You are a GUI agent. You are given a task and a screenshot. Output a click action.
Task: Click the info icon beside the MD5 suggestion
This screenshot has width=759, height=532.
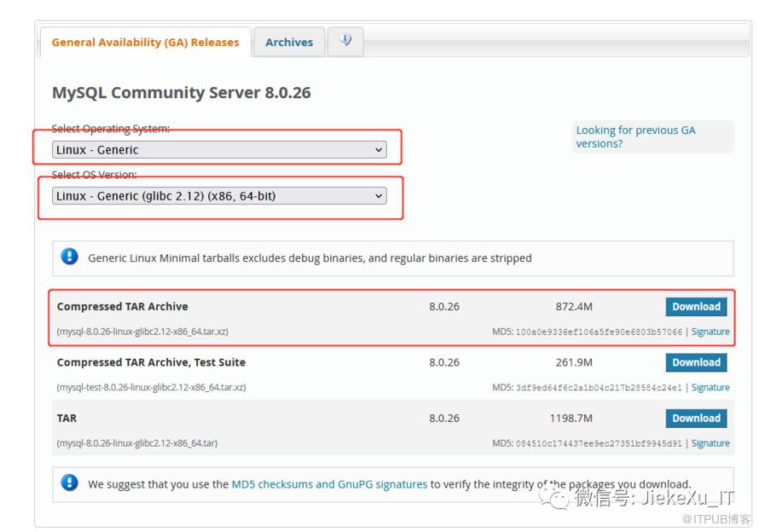click(x=70, y=483)
